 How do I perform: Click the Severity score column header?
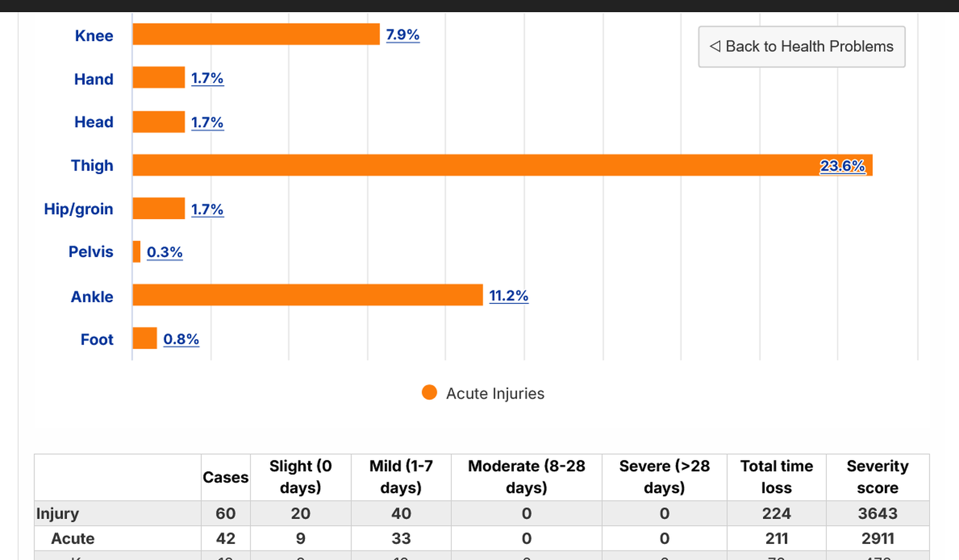(877, 477)
